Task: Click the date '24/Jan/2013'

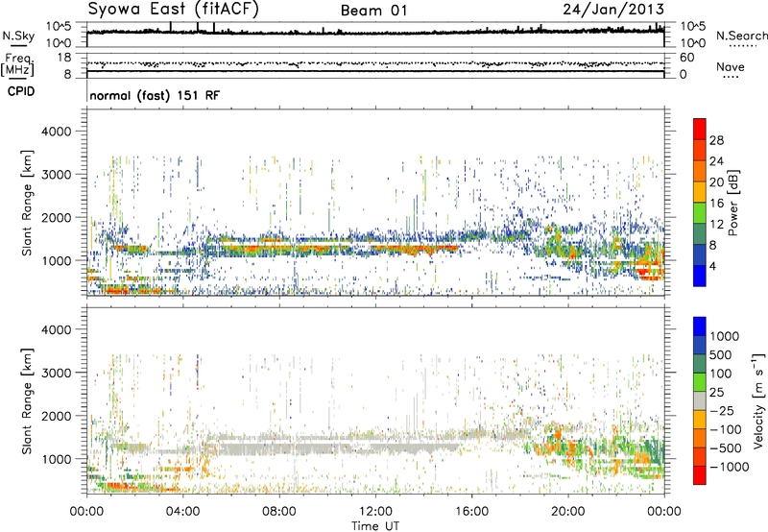Action: pos(613,10)
